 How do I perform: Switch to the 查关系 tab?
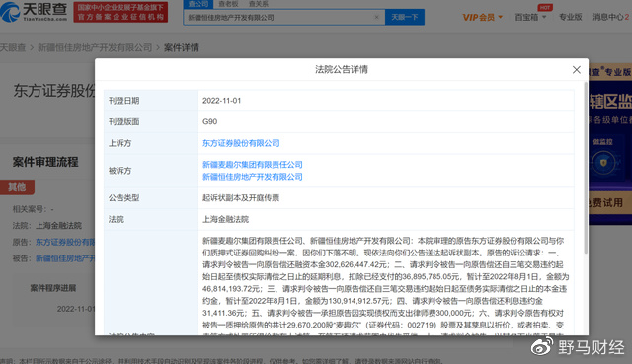(x=259, y=4)
